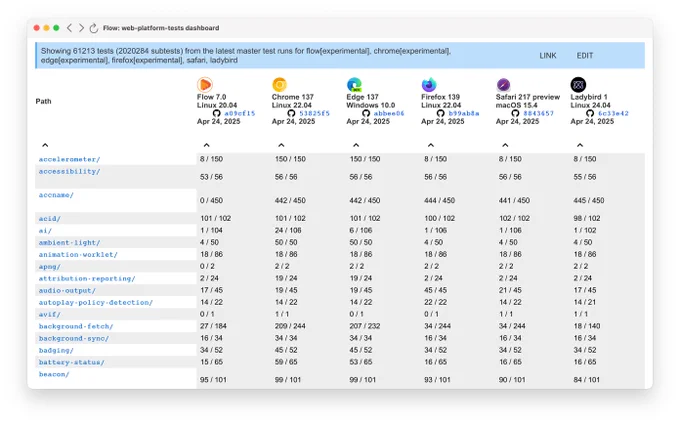Open the badging/ directory
The width and height of the screenshot is (680, 425).
(56, 350)
